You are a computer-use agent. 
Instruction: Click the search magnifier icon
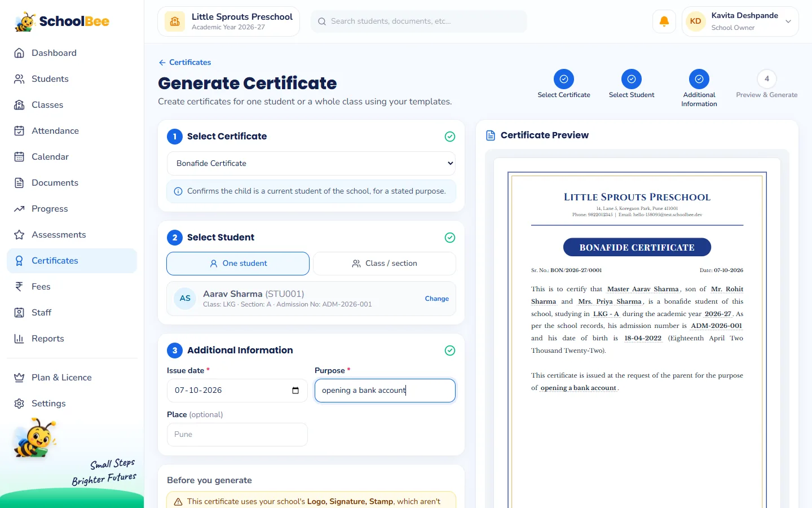point(322,21)
